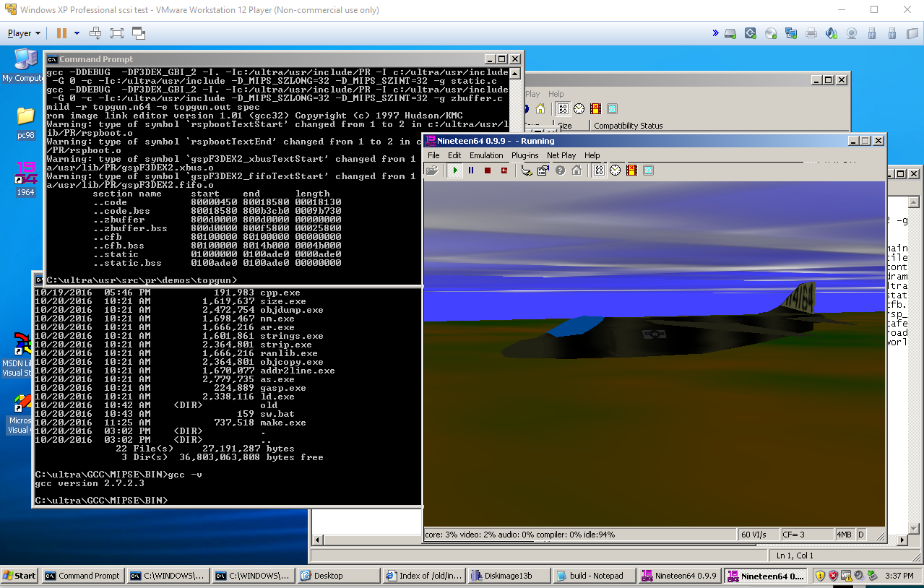Click 4MB status bar cell in Nineteen64
This screenshot has width=924, height=588.
click(x=844, y=535)
